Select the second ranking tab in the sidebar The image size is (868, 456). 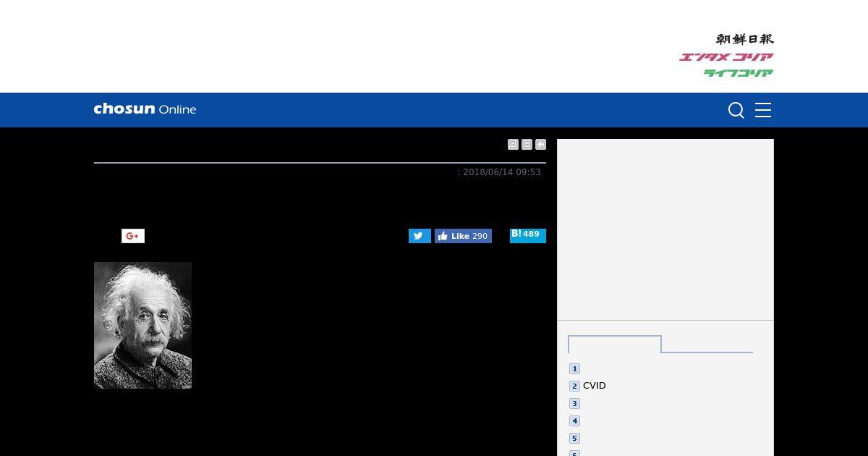click(x=707, y=344)
